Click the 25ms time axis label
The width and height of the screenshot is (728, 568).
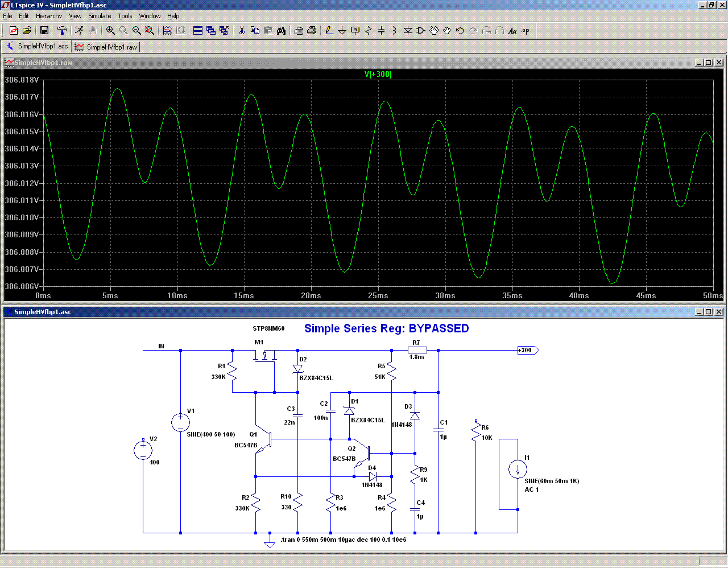(x=378, y=295)
